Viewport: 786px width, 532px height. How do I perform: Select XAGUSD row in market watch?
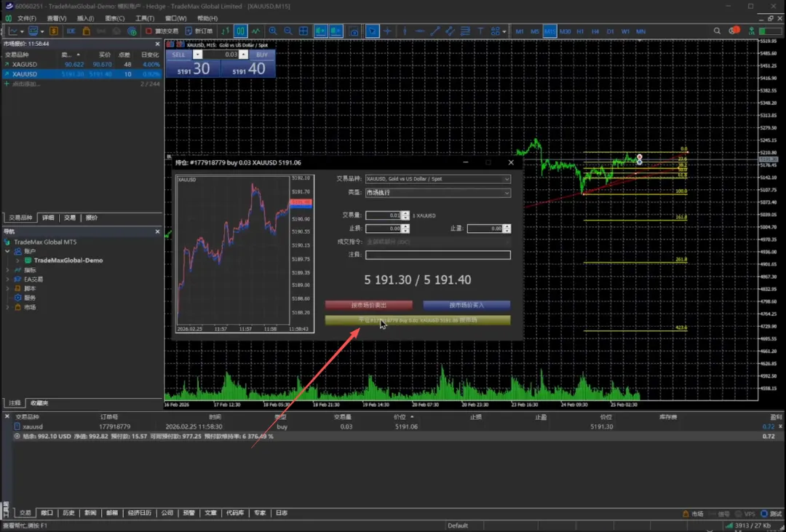click(25, 65)
